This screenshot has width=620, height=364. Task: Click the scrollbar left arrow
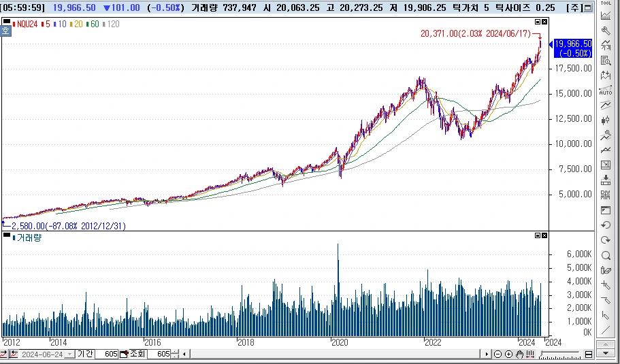click(184, 354)
